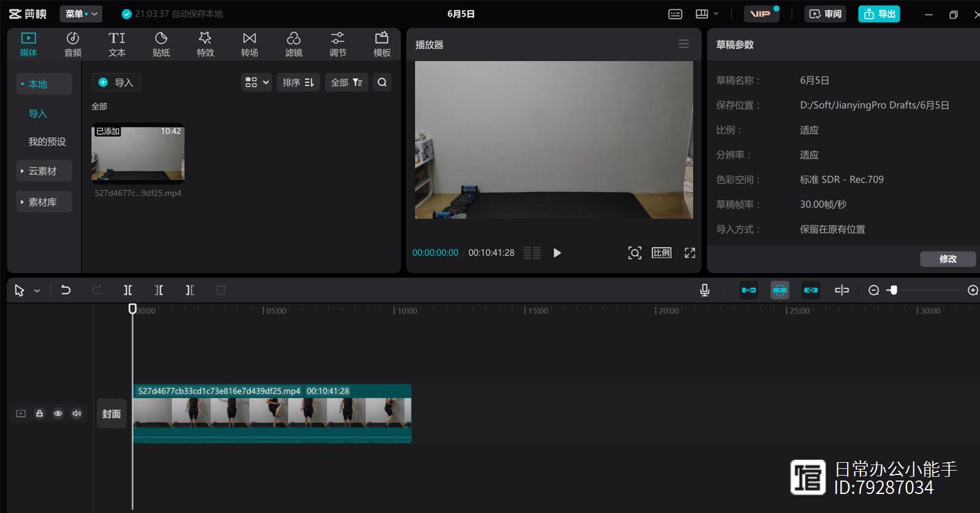Open the 贴纸 stickers tab
The image size is (980, 513).
[161, 44]
